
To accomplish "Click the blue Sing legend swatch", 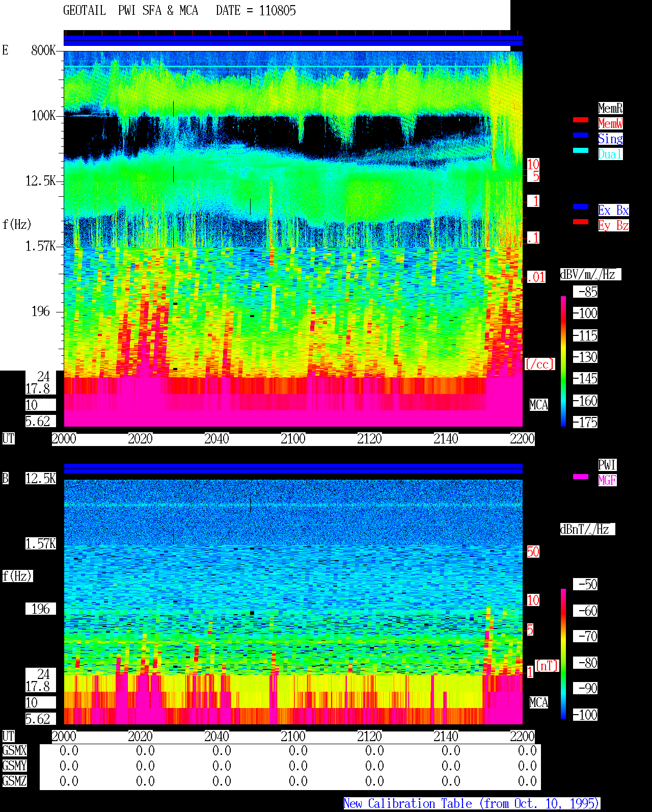I will 581,135.
